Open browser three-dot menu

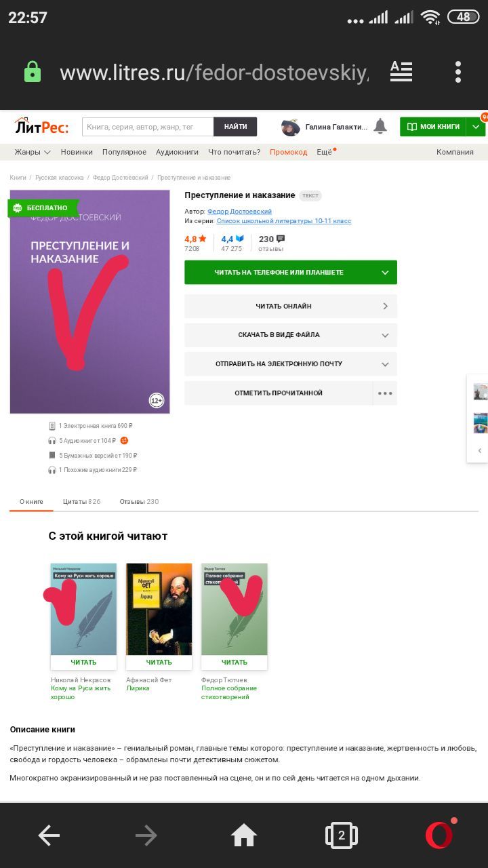(458, 72)
